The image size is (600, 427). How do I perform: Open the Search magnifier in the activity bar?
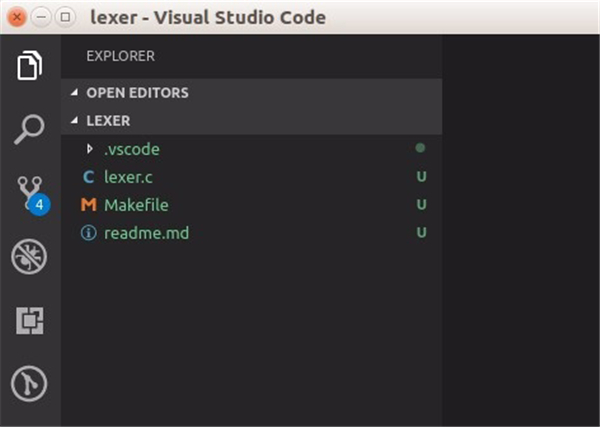point(29,129)
